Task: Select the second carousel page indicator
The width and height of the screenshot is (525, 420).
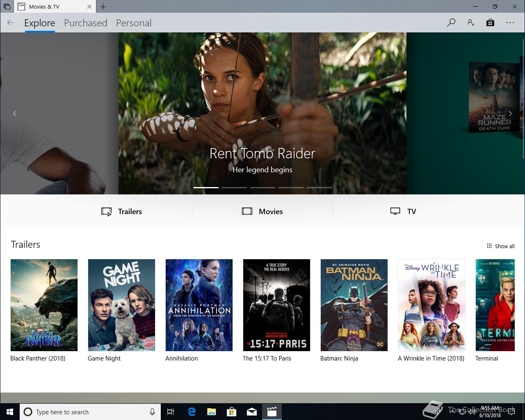Action: pyautogui.click(x=234, y=187)
